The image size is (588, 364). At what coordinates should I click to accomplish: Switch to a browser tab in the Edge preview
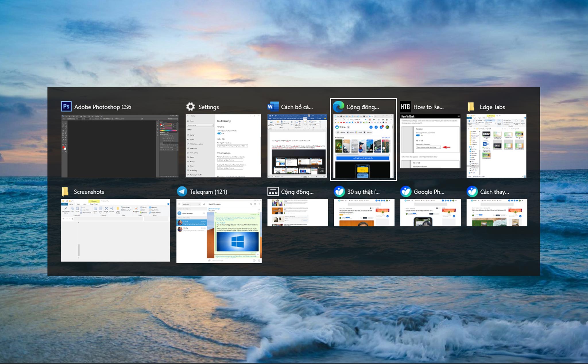coord(347,116)
